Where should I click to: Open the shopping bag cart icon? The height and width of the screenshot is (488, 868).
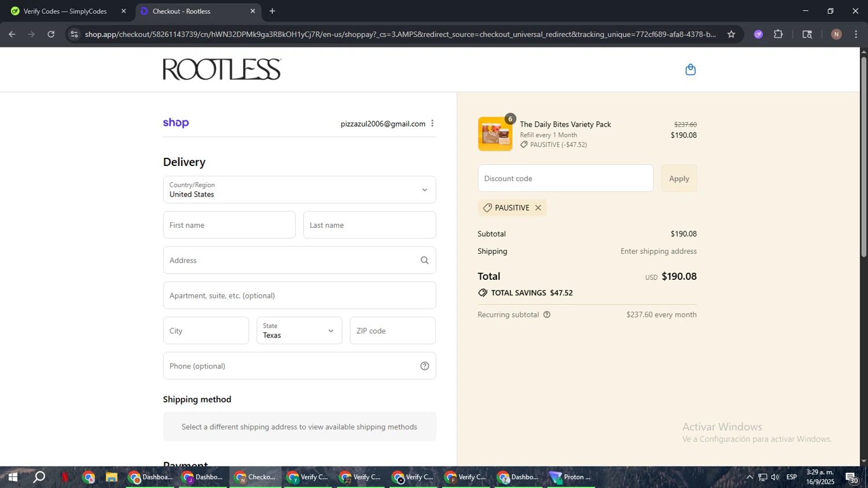[x=690, y=69]
